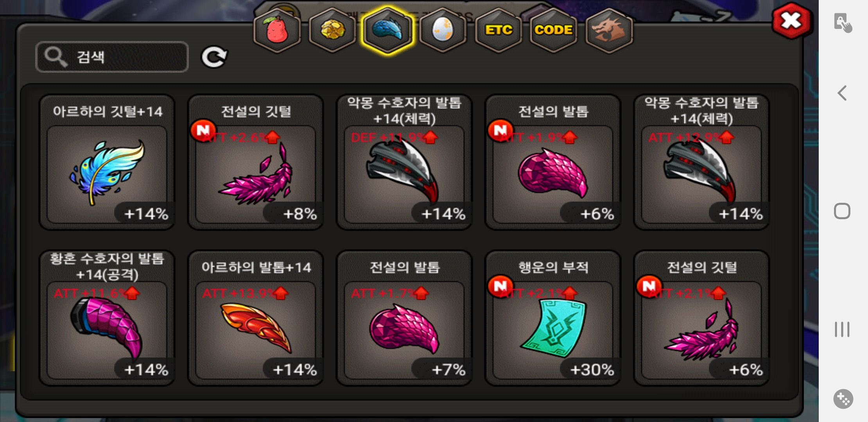The width and height of the screenshot is (868, 422).
Task: Focus the 검색 search field
Action: pos(112,57)
